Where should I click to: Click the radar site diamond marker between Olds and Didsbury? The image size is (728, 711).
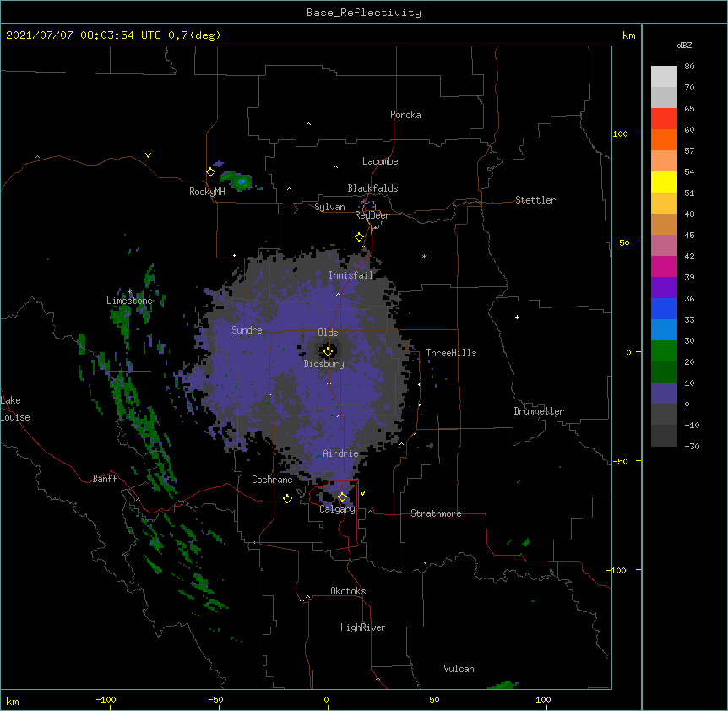pyautogui.click(x=328, y=352)
